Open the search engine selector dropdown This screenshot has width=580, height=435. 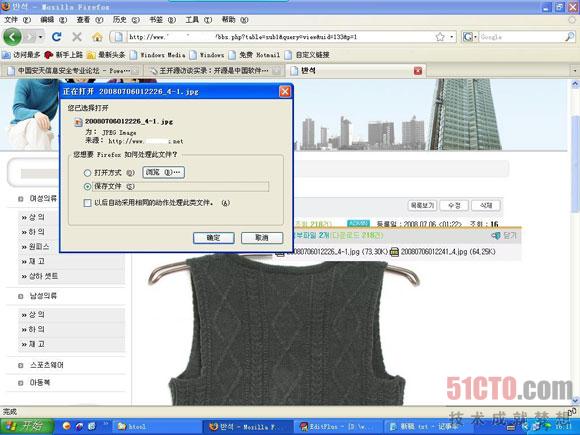[470, 37]
